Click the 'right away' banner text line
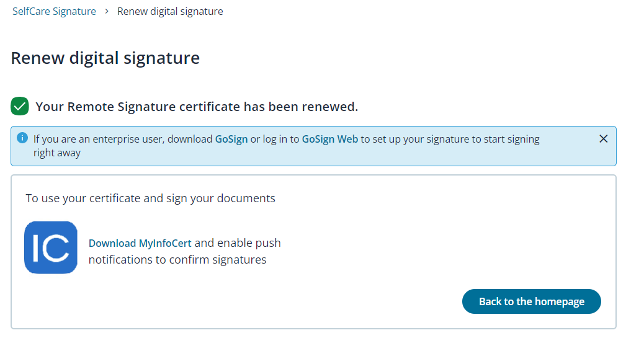 (56, 153)
